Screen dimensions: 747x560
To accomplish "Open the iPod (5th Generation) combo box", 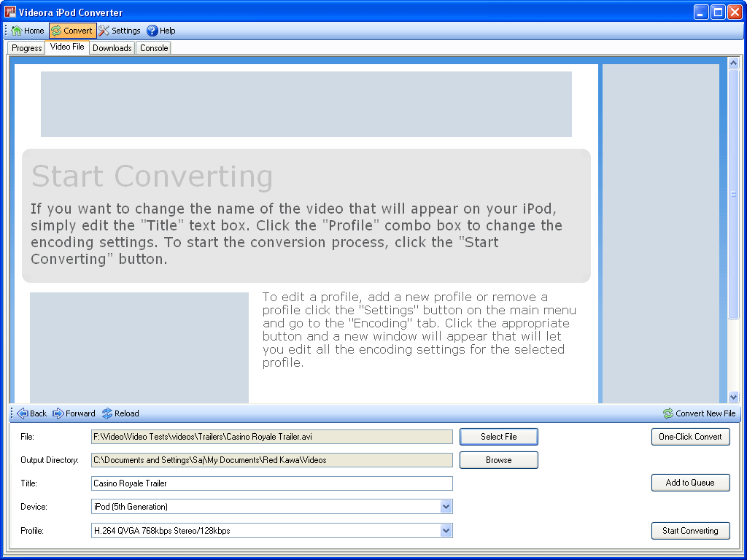I will tap(271, 507).
